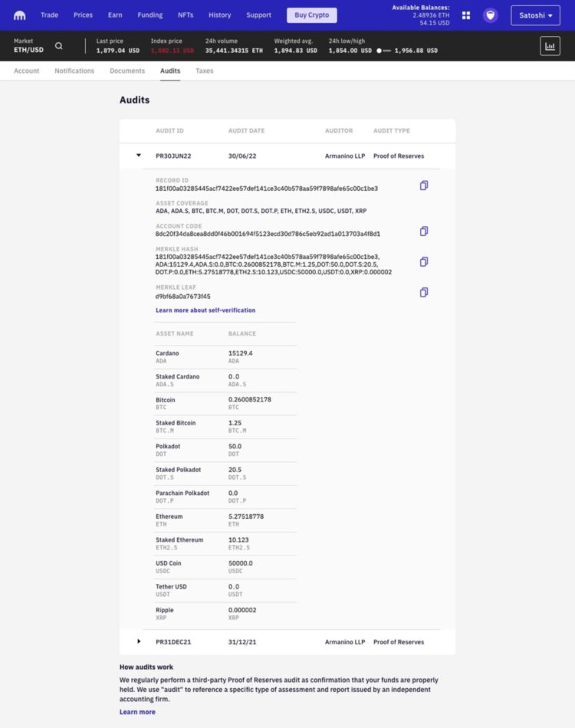This screenshot has width=575, height=728.
Task: Click the ETH/USD market selector
Action: coord(28,46)
